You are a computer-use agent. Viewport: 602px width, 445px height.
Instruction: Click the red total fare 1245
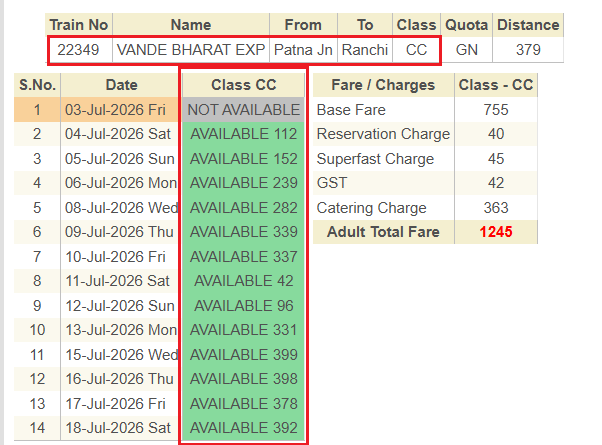point(496,232)
